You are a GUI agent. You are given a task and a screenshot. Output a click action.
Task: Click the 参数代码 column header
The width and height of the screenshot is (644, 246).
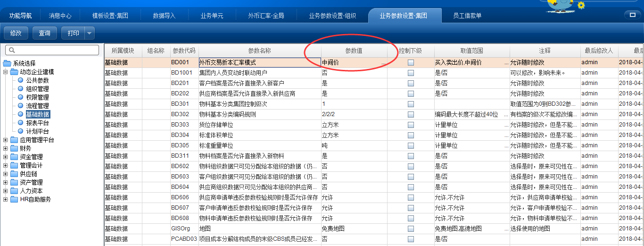[x=184, y=51]
